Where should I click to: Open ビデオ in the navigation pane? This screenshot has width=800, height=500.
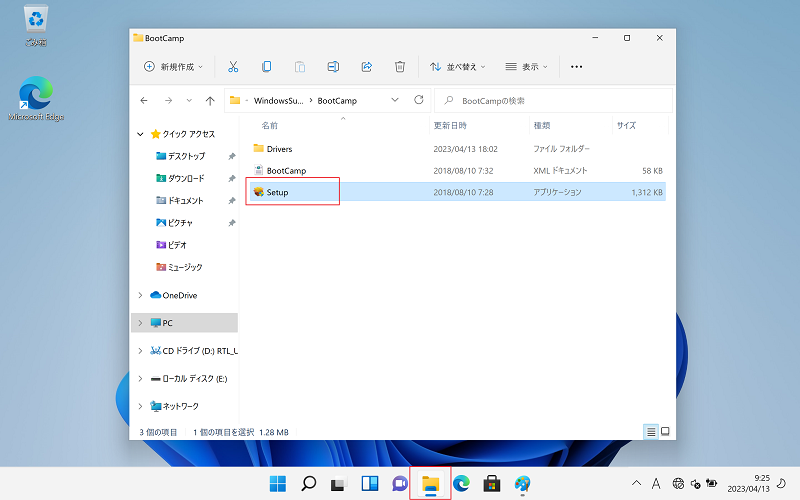coord(177,245)
